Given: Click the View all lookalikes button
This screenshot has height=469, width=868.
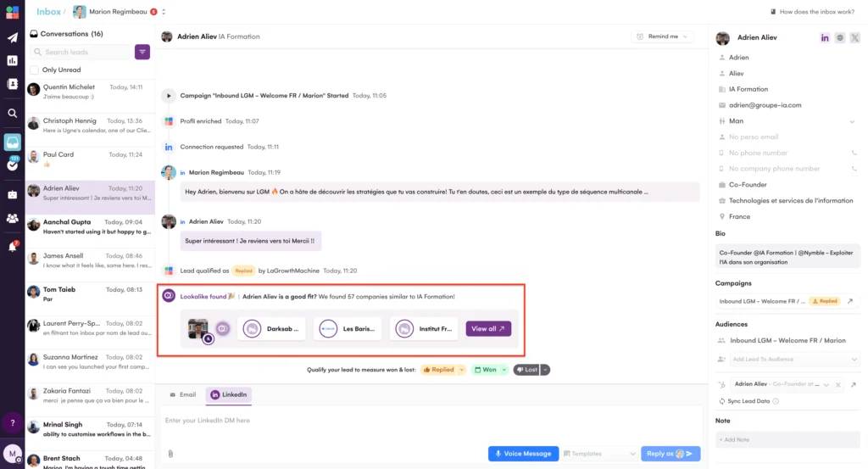Looking at the screenshot, I should click(x=488, y=329).
